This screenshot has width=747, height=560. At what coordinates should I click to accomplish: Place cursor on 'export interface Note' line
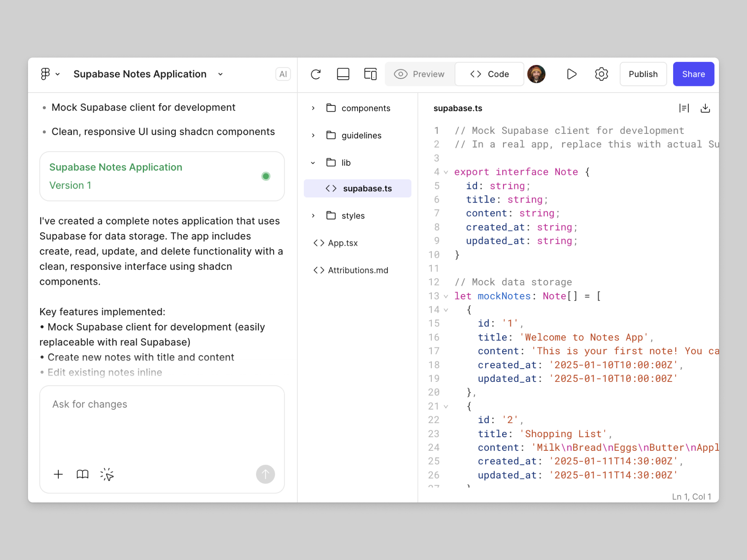click(521, 172)
